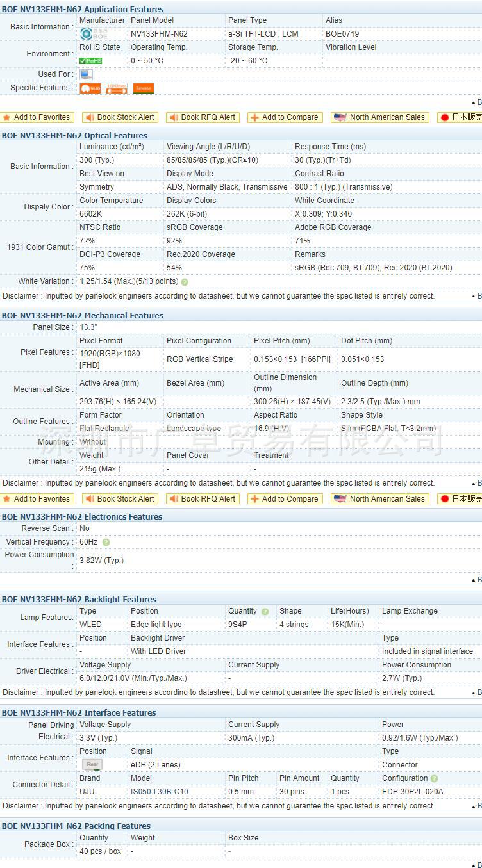Image resolution: width=482 pixels, height=868 pixels.
Task: Click storage temperature value -20 ~ 60 °C
Action: pos(247,61)
